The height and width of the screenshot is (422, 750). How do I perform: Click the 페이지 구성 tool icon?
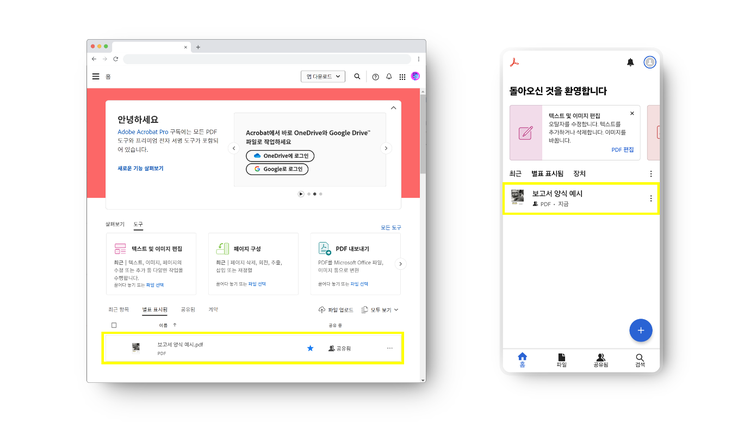click(x=222, y=248)
